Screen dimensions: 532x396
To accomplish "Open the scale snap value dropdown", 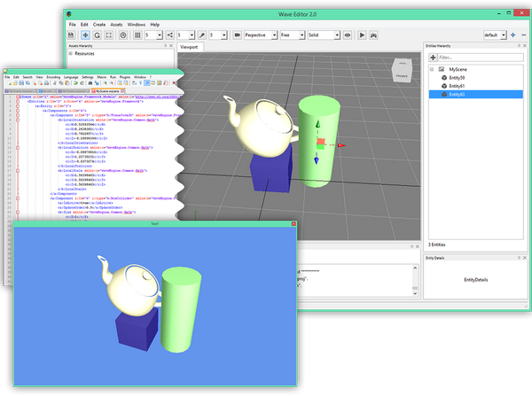I will [224, 35].
